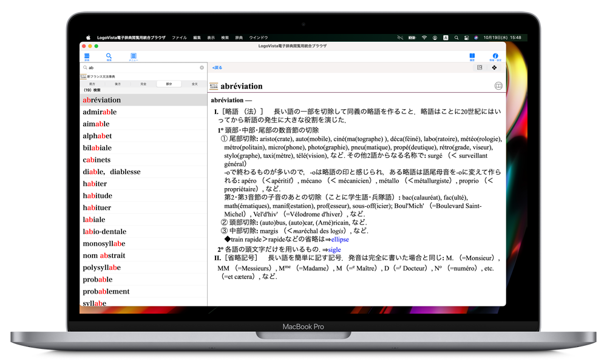Select bilabiale in the results list
The height and width of the screenshot is (364, 607).
(x=143, y=148)
